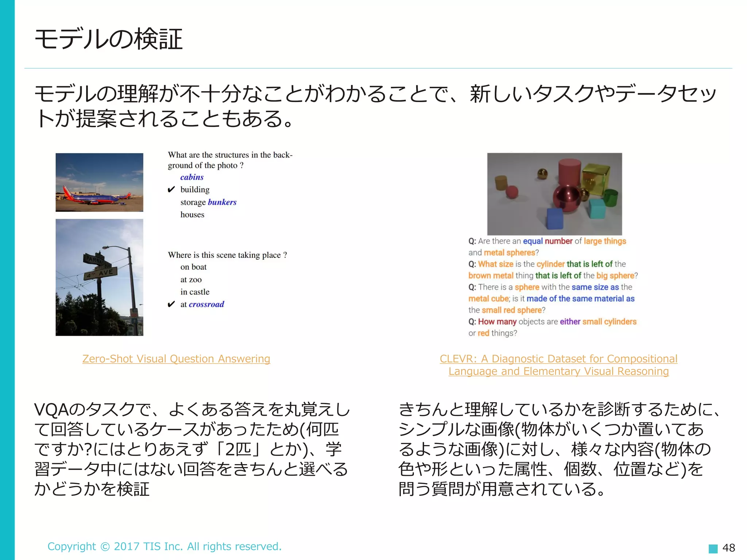The height and width of the screenshot is (560, 747).
Task: Click the slide title モデルの検証
Action: (x=108, y=39)
